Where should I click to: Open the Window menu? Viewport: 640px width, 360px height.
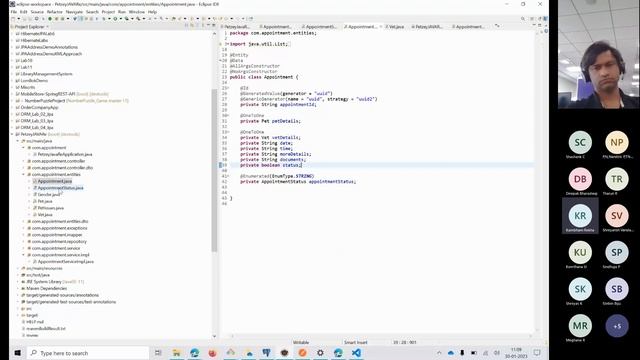(x=137, y=12)
